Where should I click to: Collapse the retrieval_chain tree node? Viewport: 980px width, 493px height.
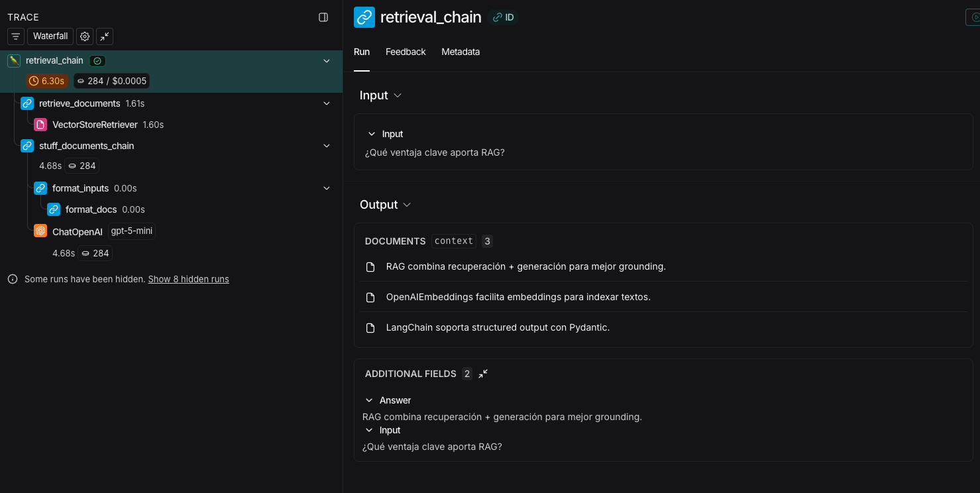coord(326,61)
